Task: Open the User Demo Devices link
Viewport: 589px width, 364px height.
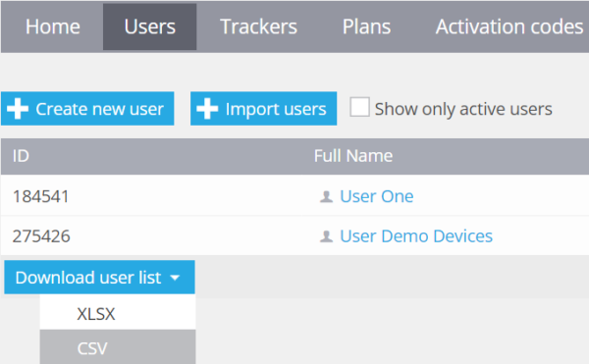Action: click(416, 236)
